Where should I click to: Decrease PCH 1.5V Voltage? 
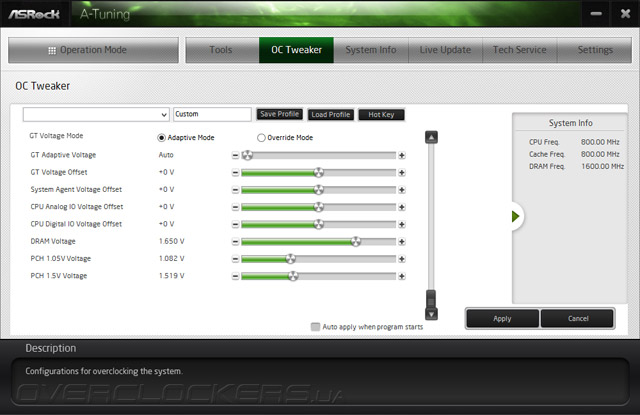point(236,276)
